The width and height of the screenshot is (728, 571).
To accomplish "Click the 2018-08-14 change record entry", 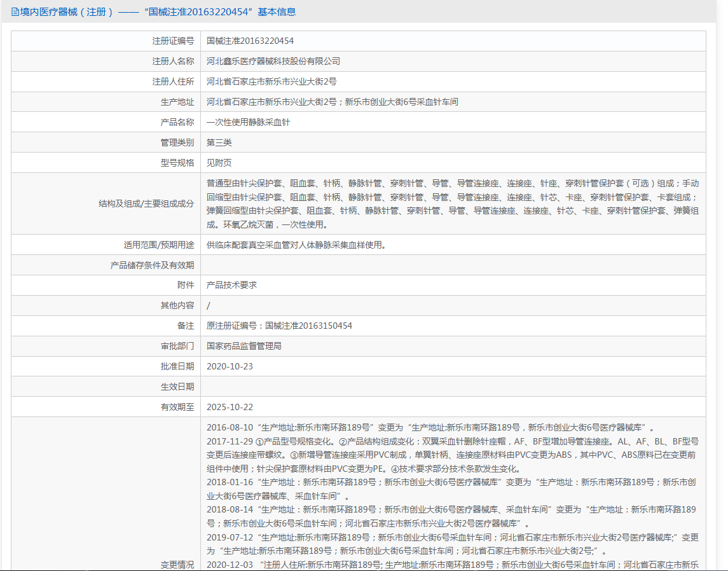I will [x=451, y=517].
